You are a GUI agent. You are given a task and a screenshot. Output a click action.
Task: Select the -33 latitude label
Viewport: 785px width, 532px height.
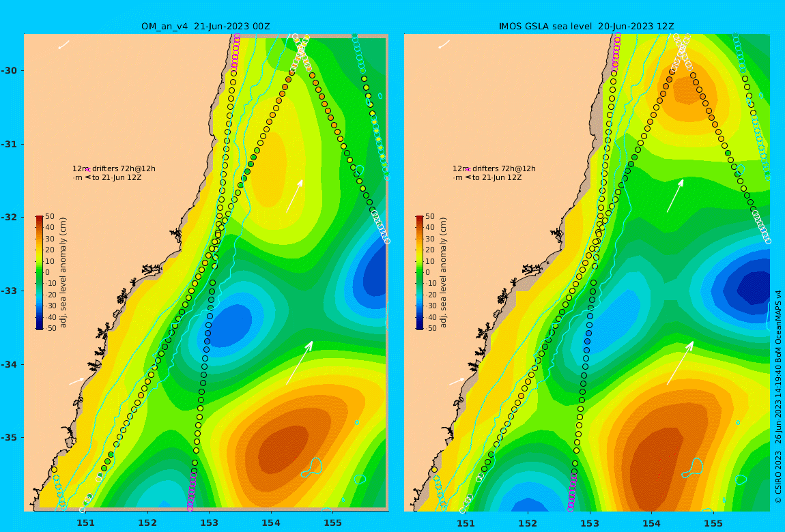[10, 291]
